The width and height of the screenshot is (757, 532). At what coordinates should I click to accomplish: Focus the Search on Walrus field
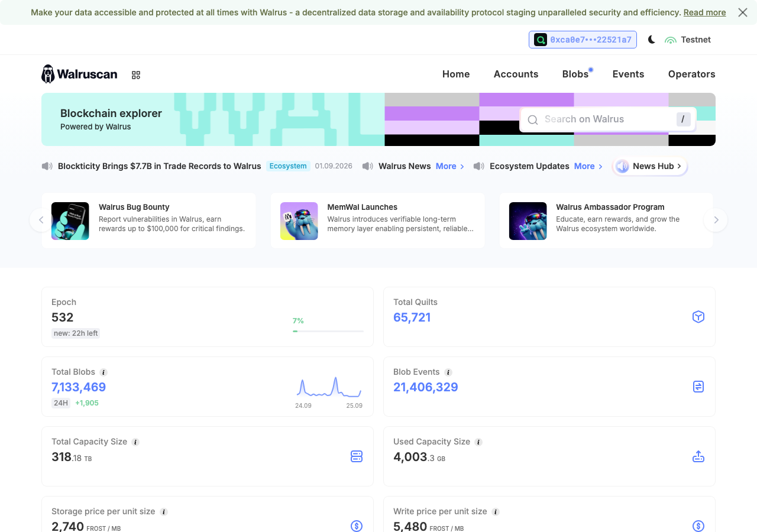tap(608, 119)
